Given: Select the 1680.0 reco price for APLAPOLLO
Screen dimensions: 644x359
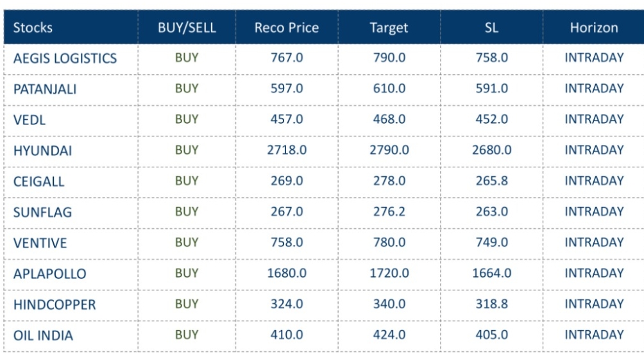Looking at the screenshot, I should point(287,274).
